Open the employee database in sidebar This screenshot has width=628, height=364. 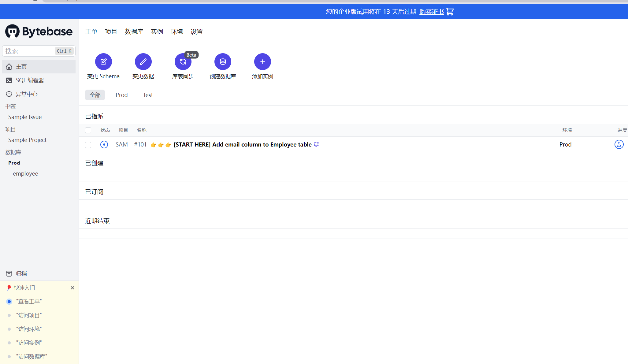tap(25, 173)
